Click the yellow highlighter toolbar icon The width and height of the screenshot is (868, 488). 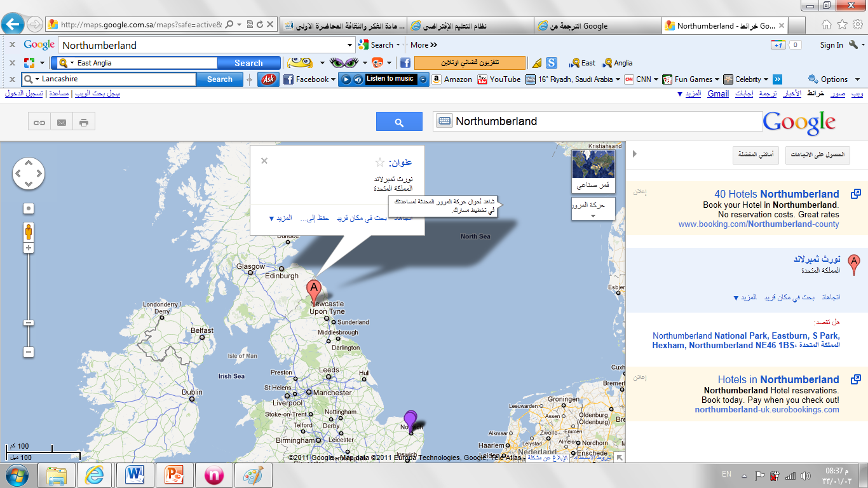point(537,63)
